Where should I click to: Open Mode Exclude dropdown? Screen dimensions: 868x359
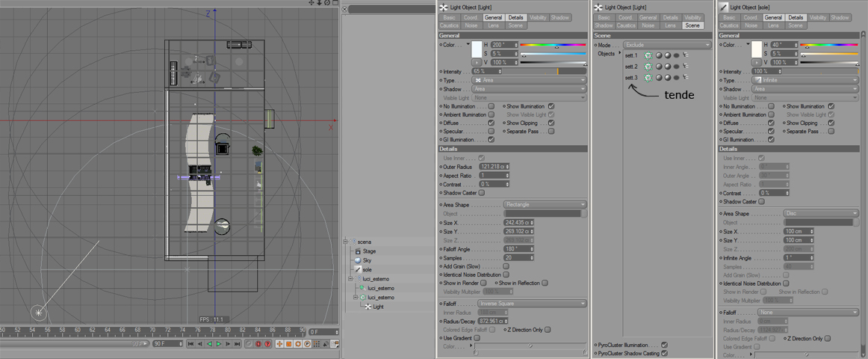(667, 45)
